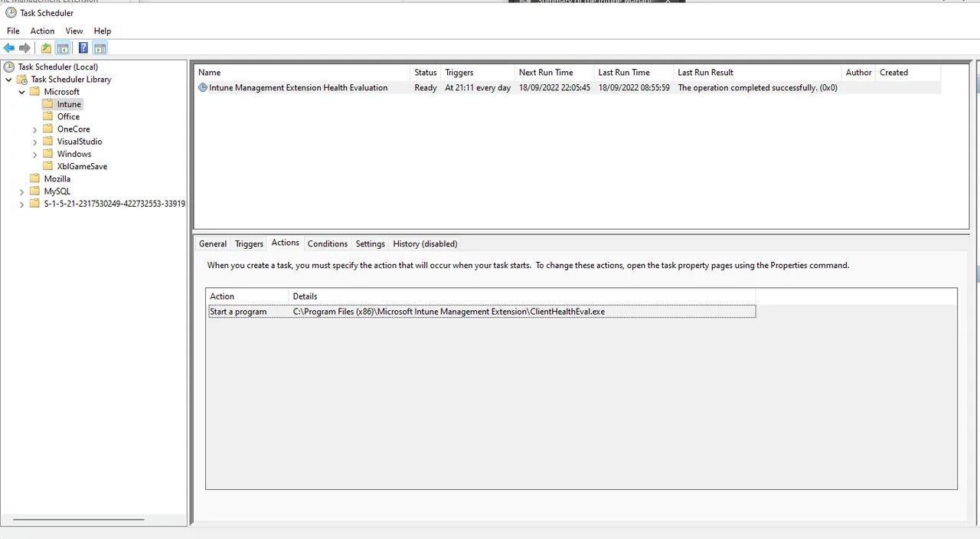Click the Mozilla folder icon

(x=34, y=178)
